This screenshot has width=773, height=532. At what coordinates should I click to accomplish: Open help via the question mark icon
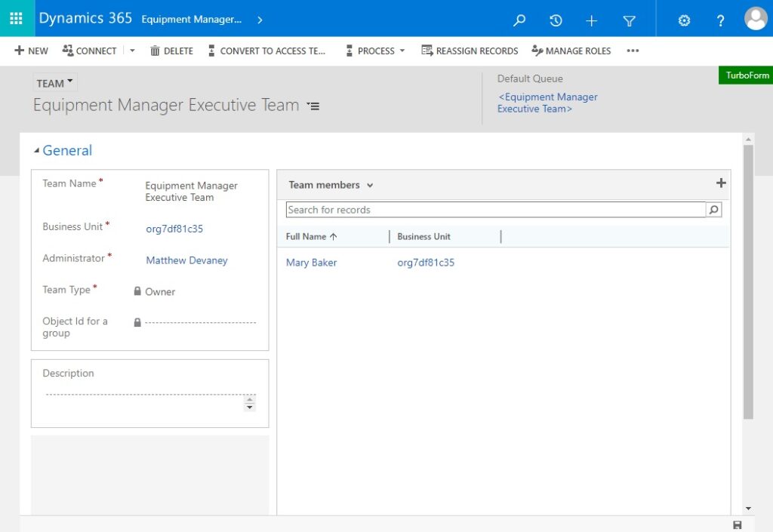click(719, 19)
